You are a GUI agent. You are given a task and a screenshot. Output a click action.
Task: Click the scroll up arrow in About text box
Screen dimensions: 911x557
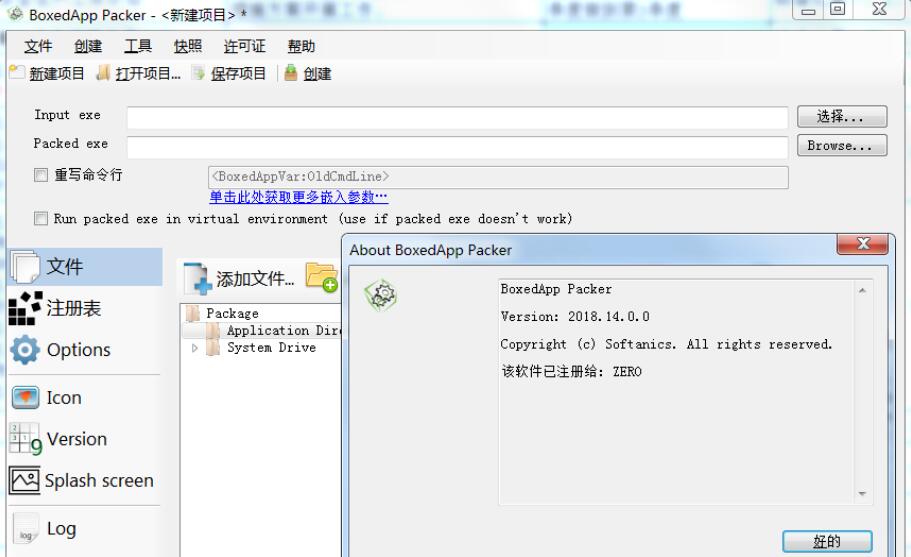coord(862,290)
